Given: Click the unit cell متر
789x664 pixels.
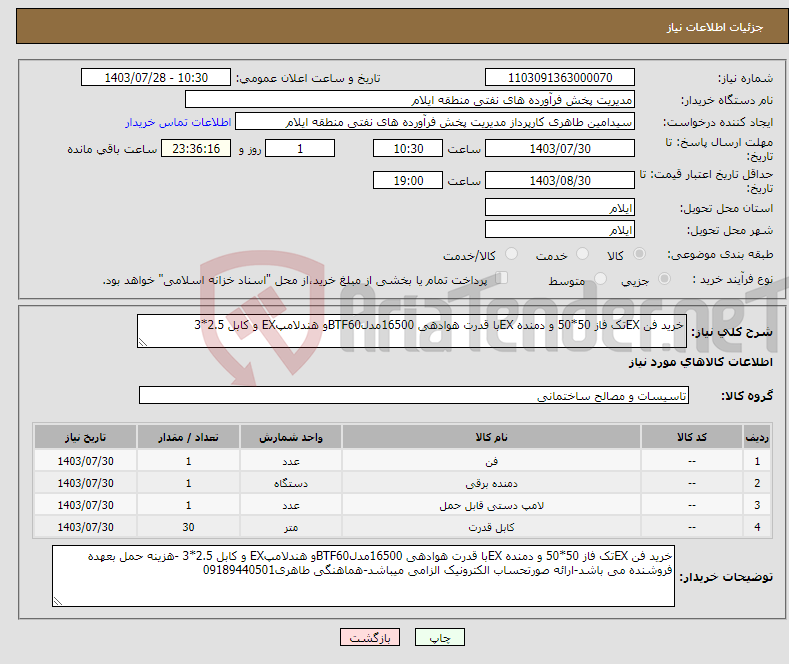Looking at the screenshot, I should tap(291, 528).
